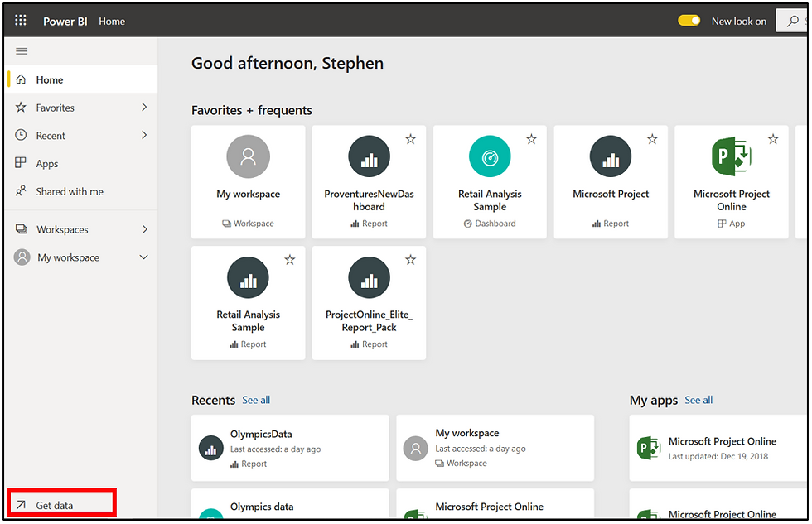Image resolution: width=812 pixels, height=524 pixels.
Task: Click See all next to My apps
Action: point(698,400)
